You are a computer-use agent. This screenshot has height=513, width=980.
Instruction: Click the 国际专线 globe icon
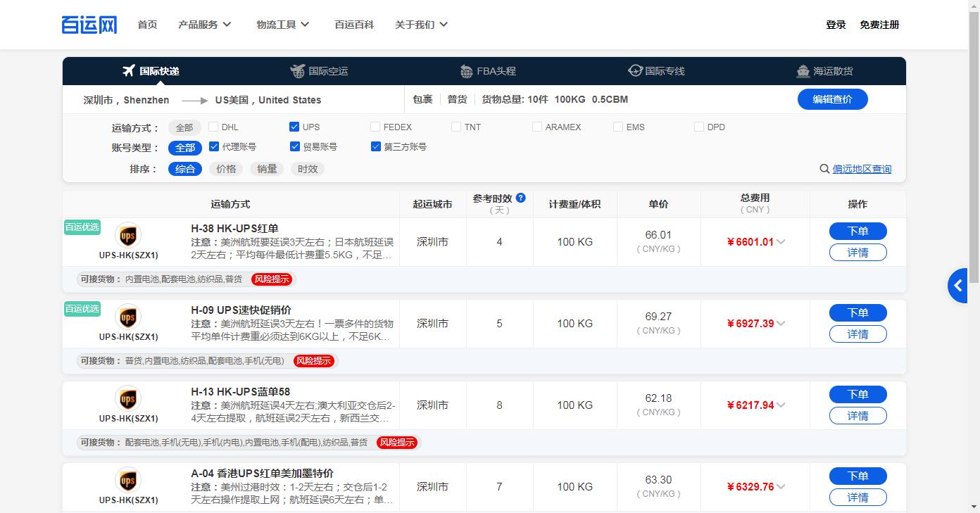[x=635, y=70]
